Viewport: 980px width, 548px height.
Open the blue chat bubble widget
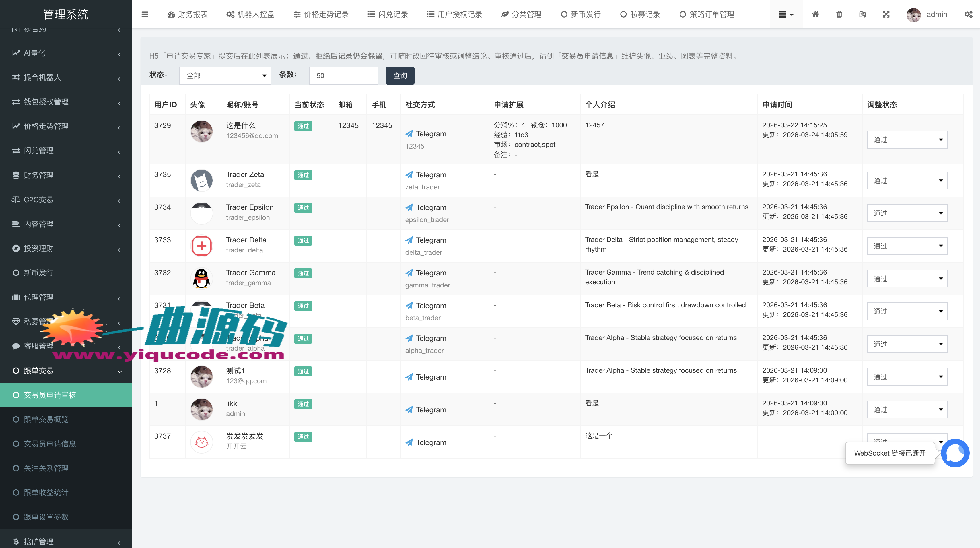[955, 453]
